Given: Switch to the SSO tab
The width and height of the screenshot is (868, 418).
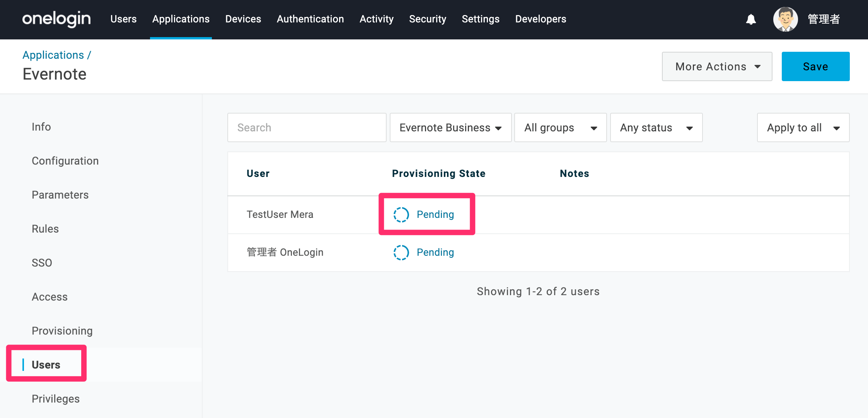Looking at the screenshot, I should click(42, 263).
